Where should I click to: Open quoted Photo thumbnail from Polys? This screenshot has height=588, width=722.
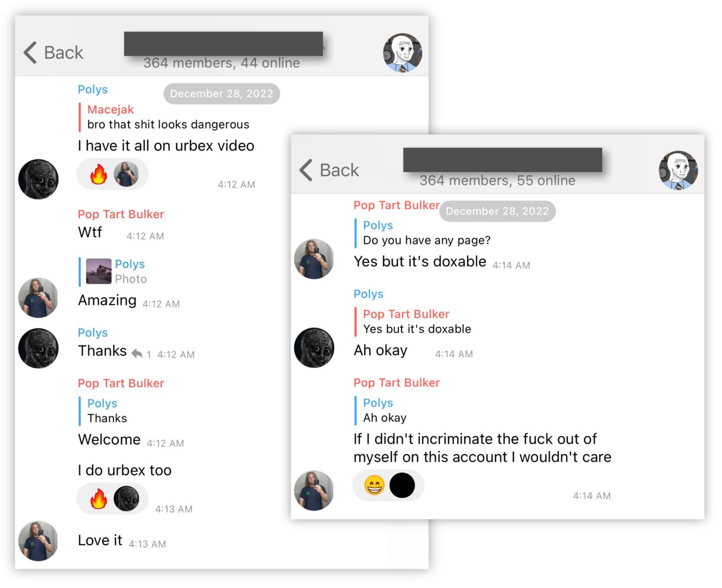coord(98,271)
